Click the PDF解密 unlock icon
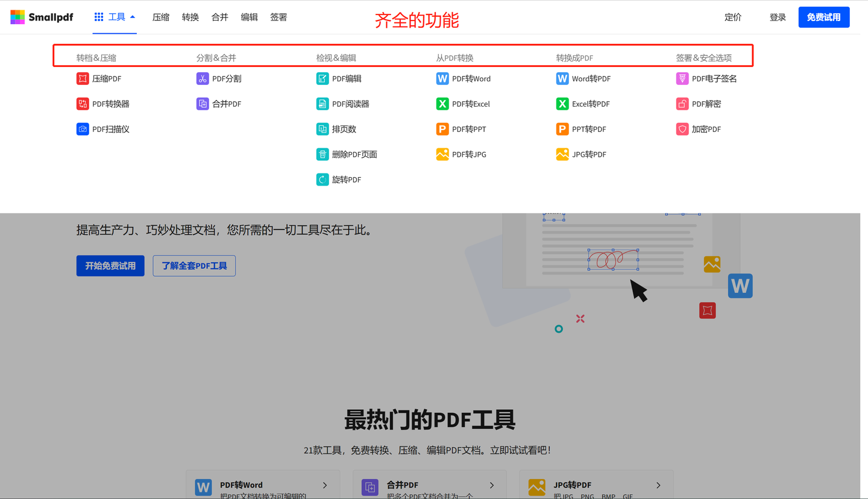 coord(682,104)
